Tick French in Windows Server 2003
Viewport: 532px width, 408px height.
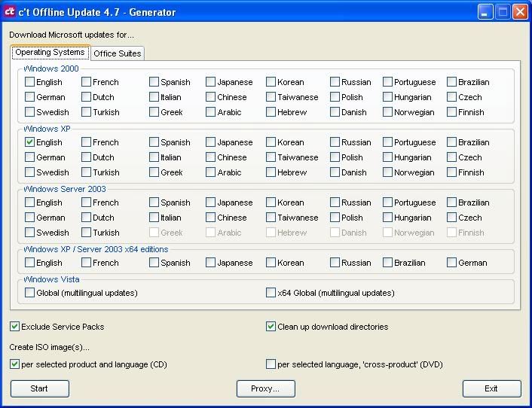coord(86,202)
